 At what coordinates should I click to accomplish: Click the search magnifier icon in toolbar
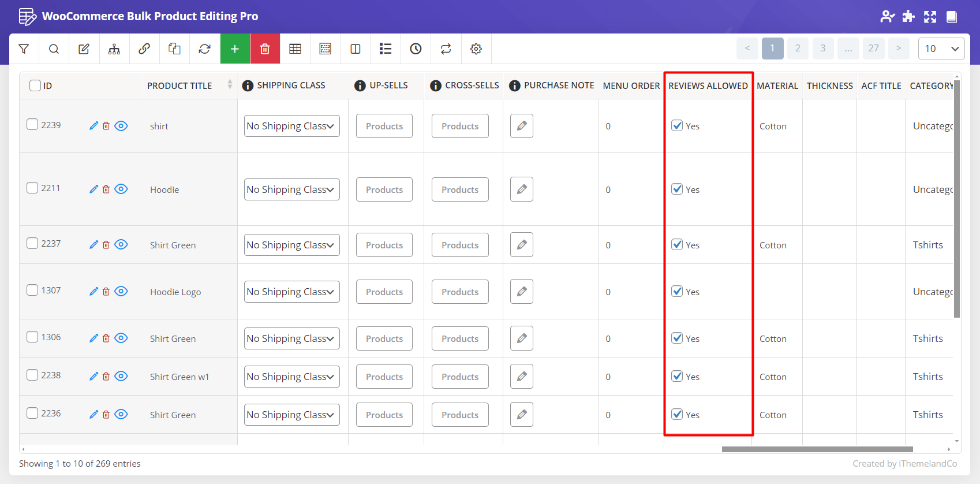coord(54,49)
